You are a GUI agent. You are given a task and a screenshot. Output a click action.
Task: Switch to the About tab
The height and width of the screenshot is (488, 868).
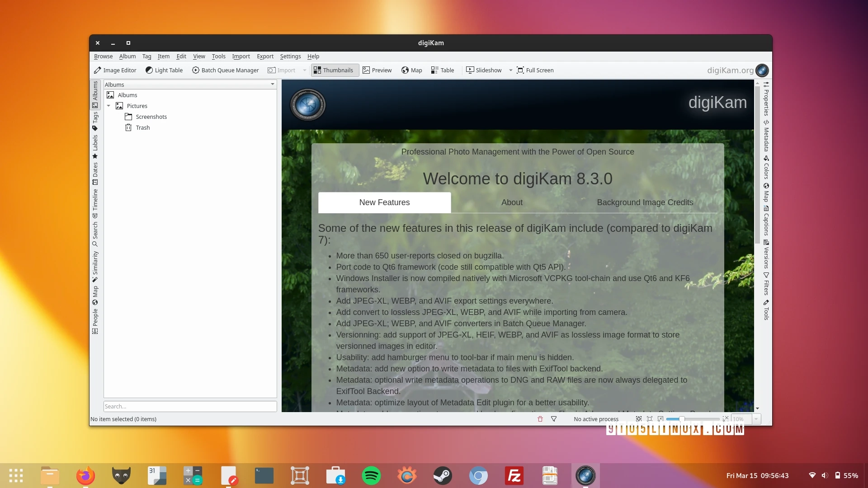pyautogui.click(x=511, y=202)
